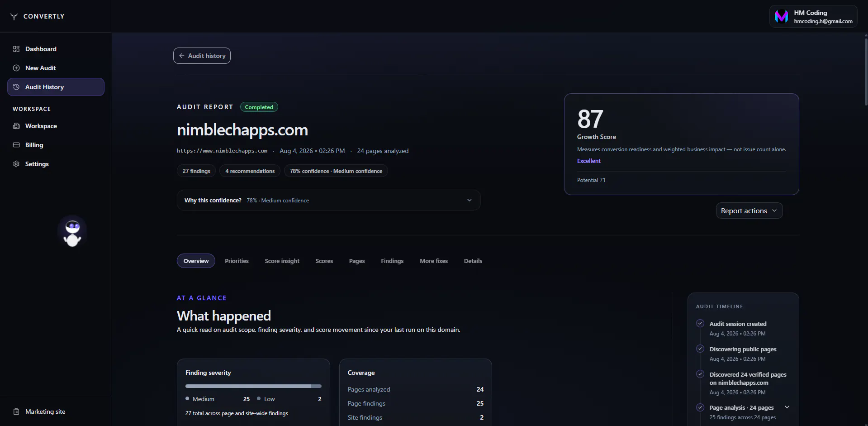
Task: Click the Excellent rating label
Action: click(x=589, y=161)
